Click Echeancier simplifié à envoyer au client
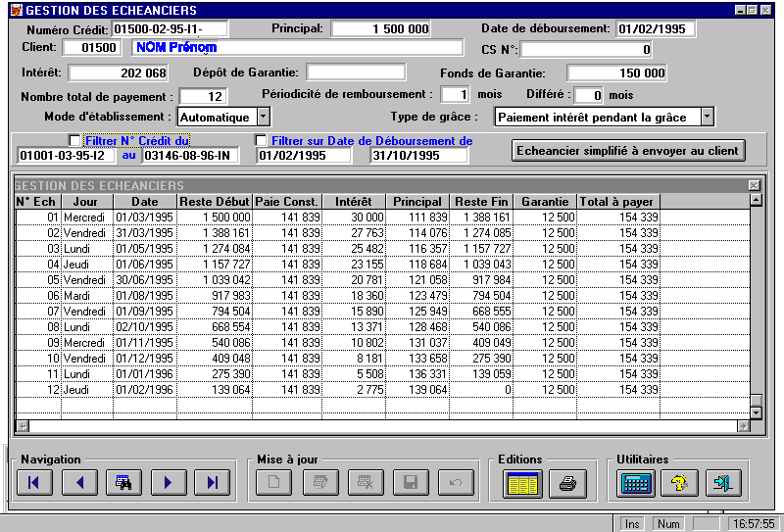This screenshot has height=532, width=784. [x=628, y=151]
